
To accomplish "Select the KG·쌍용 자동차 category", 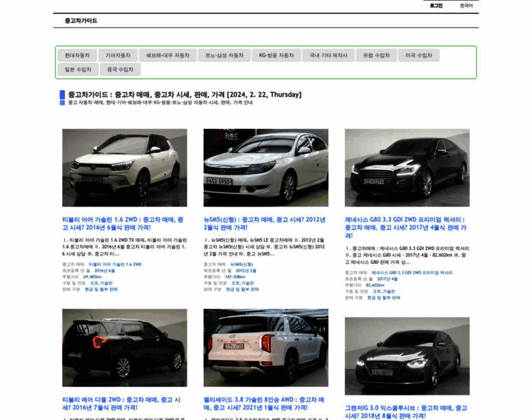I will click(276, 55).
